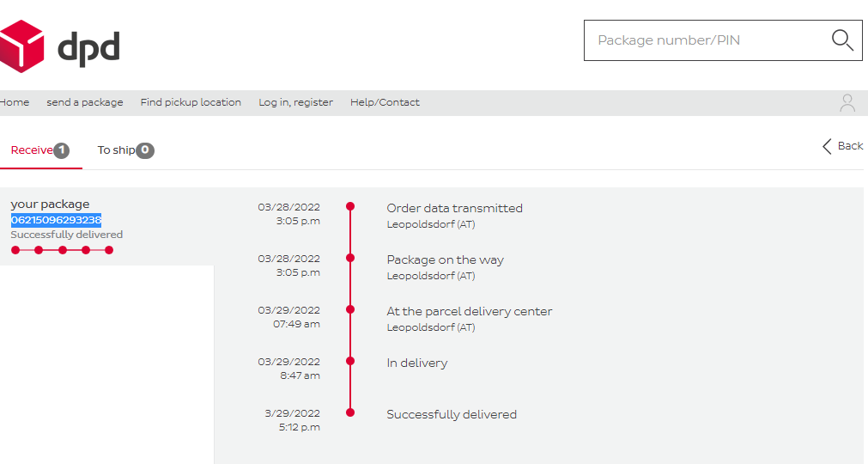Go to Find pickup location
Screen dimensions: 868x464
(x=191, y=102)
